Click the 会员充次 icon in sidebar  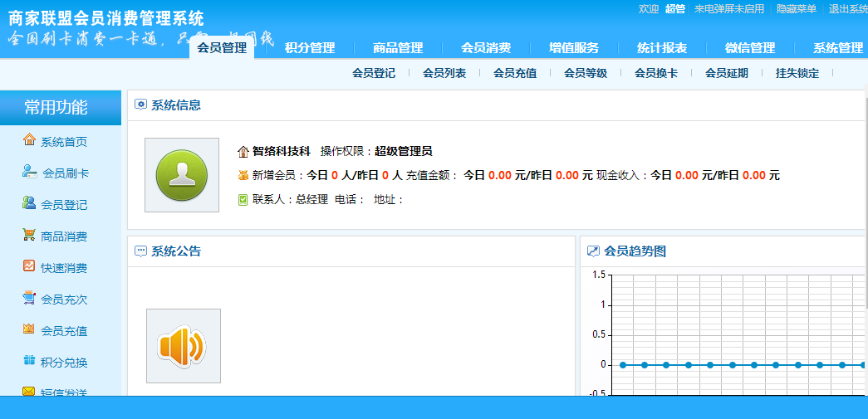[x=29, y=298]
